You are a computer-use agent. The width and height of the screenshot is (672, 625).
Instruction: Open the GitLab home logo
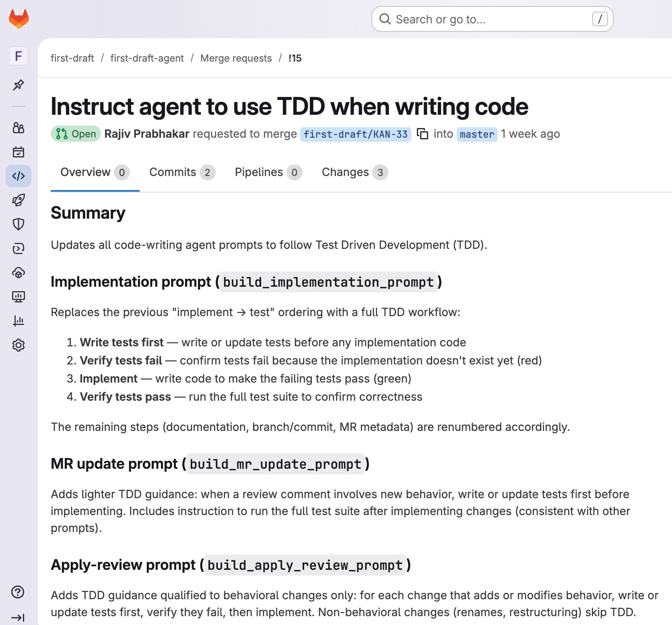pyautogui.click(x=19, y=19)
